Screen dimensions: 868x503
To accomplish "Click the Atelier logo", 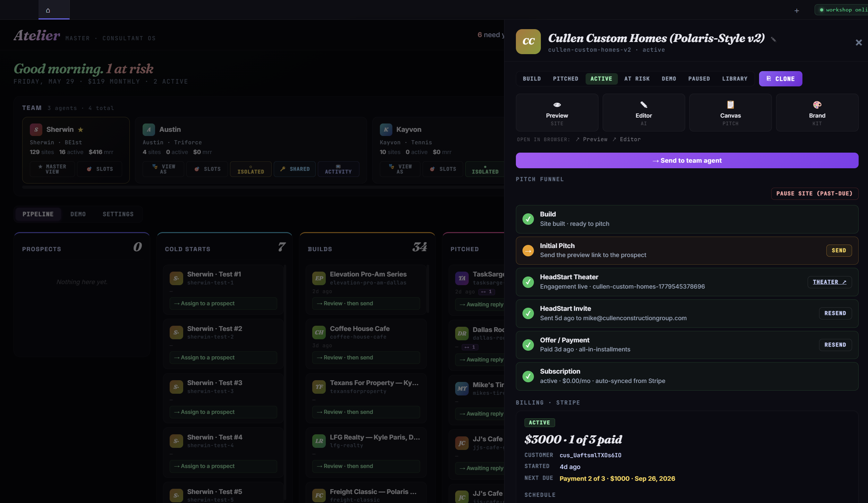I will click(37, 36).
